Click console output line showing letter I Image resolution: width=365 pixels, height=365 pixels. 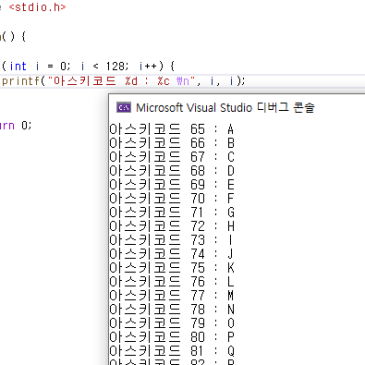[x=172, y=240]
